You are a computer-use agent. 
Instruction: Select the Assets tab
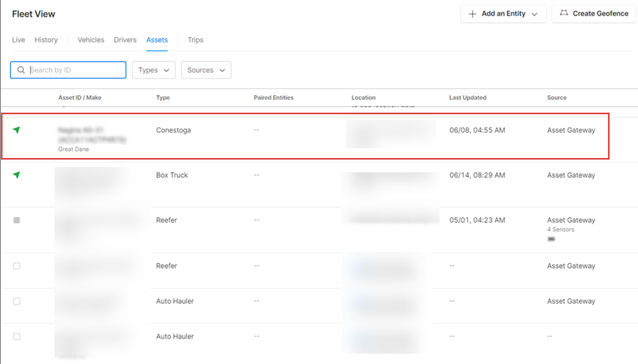coord(157,40)
